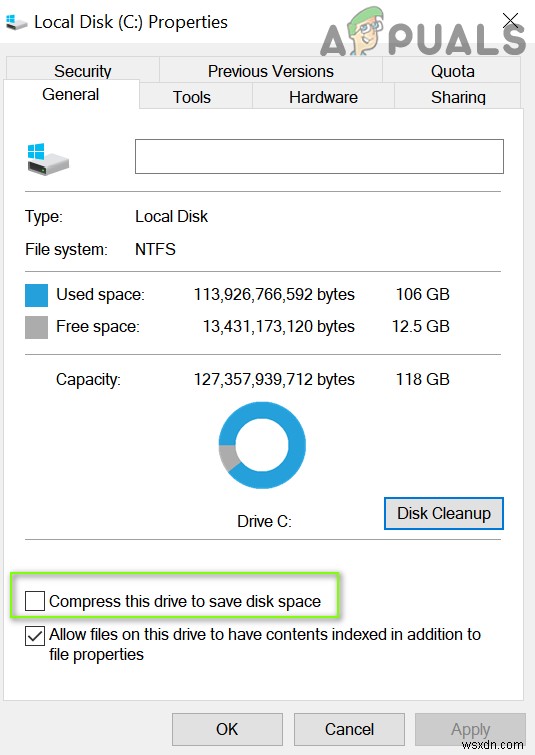Image resolution: width=535 pixels, height=755 pixels.
Task: Open the Previous Versions tab
Action: tap(271, 71)
